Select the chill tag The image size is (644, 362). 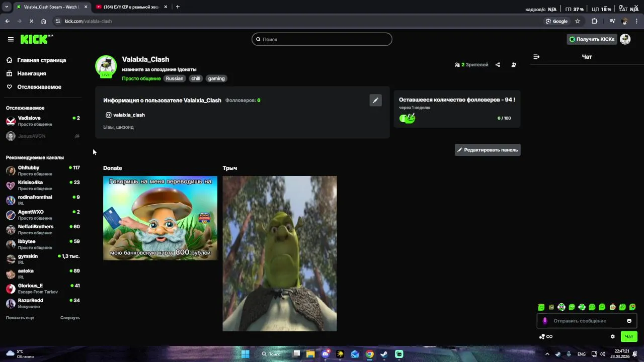click(196, 78)
